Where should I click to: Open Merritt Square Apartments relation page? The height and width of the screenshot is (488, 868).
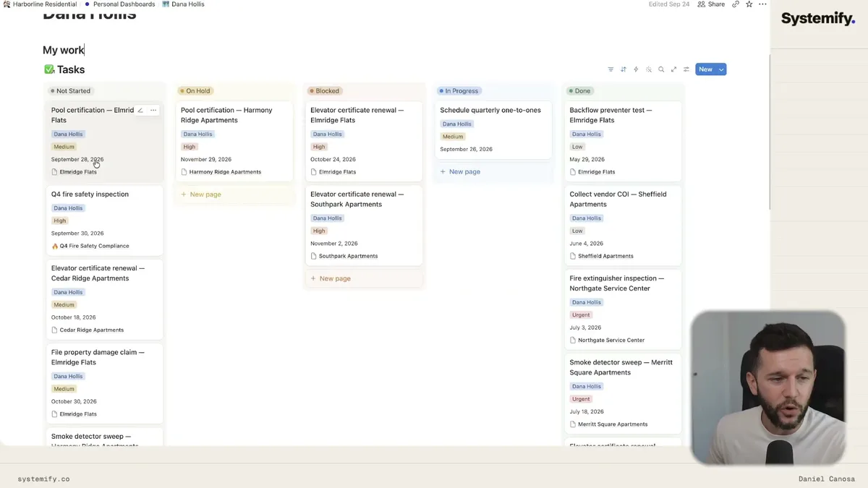tap(608, 424)
